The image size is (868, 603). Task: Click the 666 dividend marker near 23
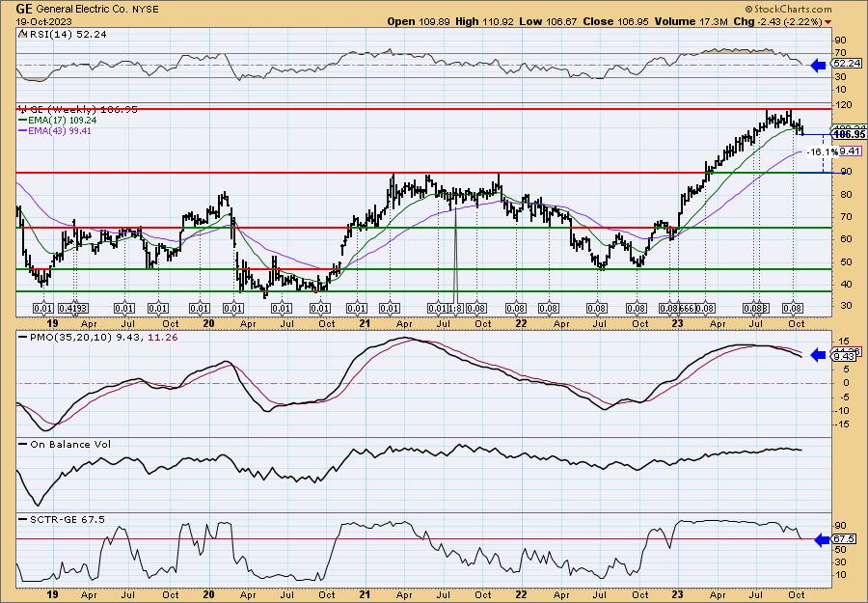[x=686, y=308]
